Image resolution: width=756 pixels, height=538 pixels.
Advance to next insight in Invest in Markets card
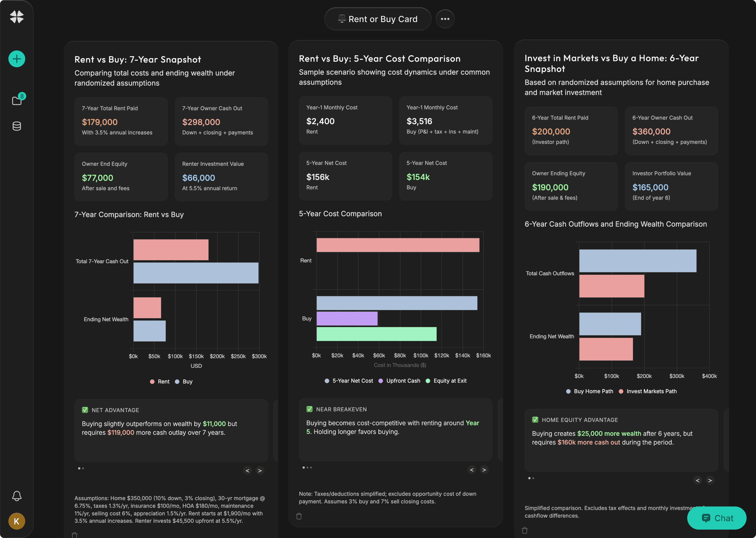tap(710, 480)
